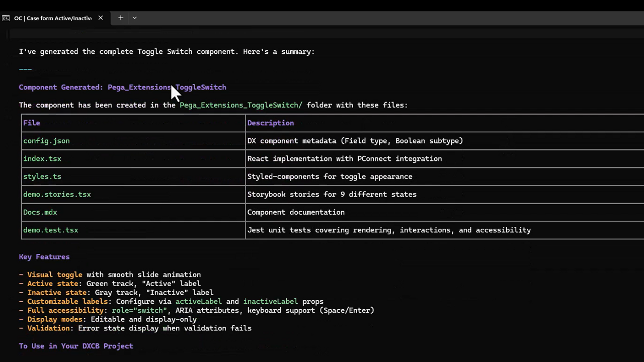The height and width of the screenshot is (362, 644).
Task: Click Docs.mdx in the file table
Action: pos(40,212)
